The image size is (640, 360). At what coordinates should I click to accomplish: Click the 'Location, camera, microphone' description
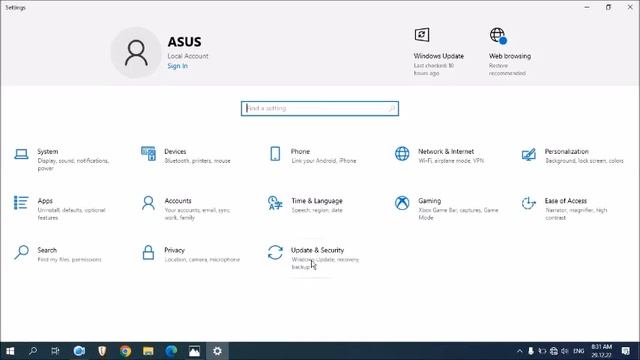202,260
